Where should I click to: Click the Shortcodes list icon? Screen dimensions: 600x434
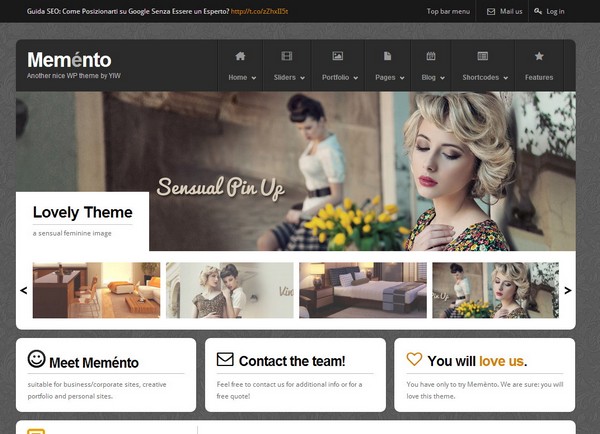coord(483,56)
